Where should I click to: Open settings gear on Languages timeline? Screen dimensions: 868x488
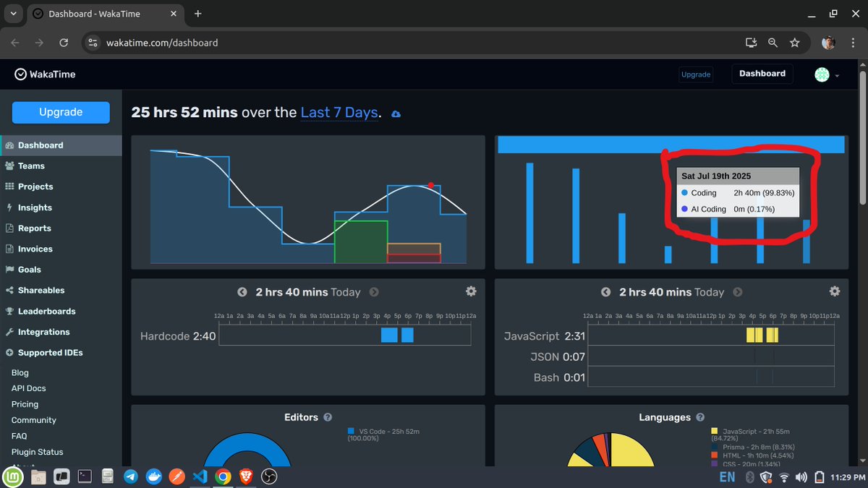pos(835,291)
